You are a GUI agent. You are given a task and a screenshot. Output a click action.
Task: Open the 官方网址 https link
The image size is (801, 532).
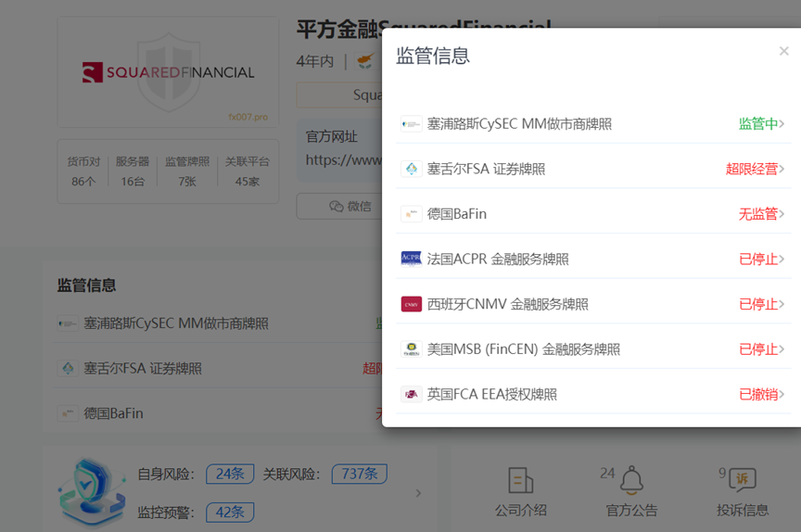(x=343, y=160)
